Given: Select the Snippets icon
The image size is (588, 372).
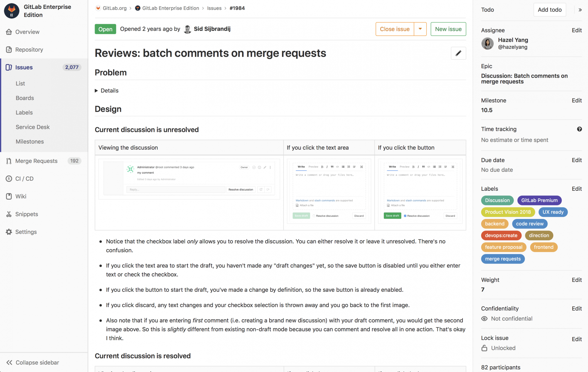Looking at the screenshot, I should [x=9, y=214].
